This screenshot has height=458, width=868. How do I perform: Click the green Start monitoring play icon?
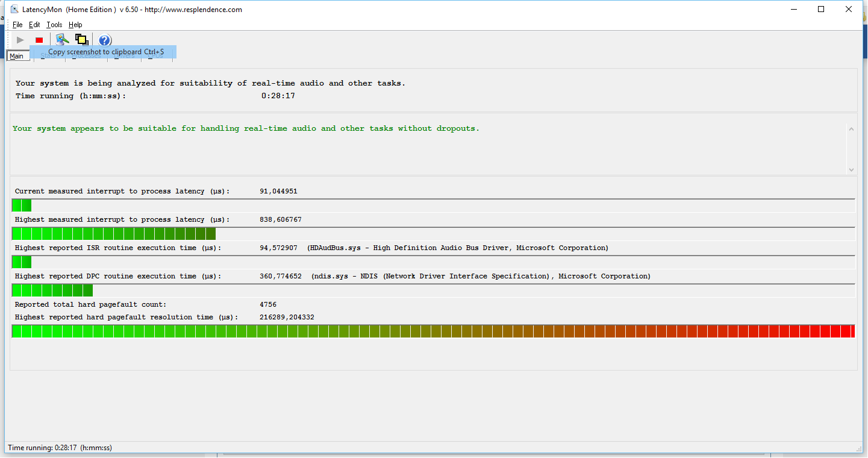(x=20, y=40)
